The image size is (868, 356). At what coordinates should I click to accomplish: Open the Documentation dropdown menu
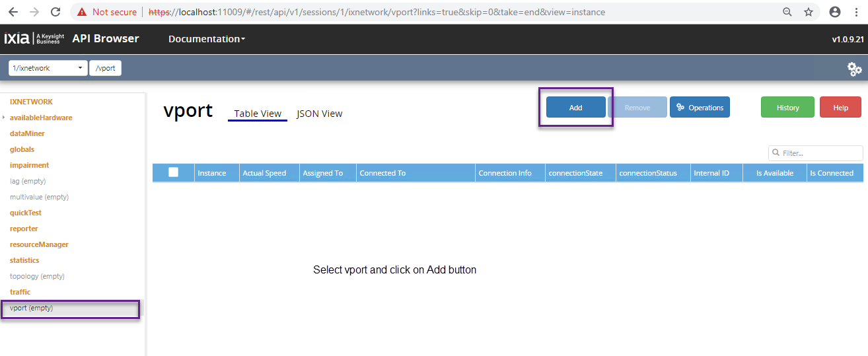[x=206, y=39]
